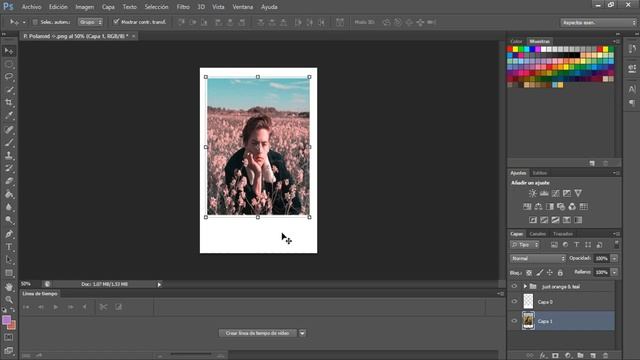Click the foreground color swatch
This screenshot has height=360, width=640.
click(7, 320)
